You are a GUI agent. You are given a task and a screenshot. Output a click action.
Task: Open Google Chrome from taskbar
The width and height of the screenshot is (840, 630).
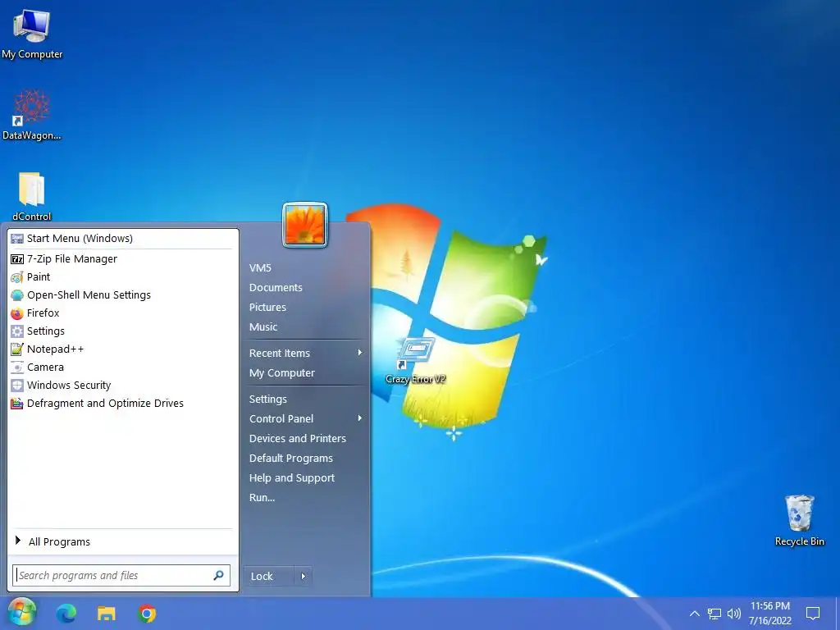point(147,614)
